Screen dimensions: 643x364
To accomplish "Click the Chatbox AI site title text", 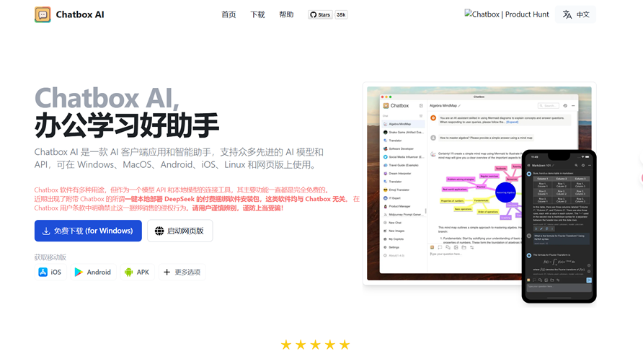I will point(80,14).
